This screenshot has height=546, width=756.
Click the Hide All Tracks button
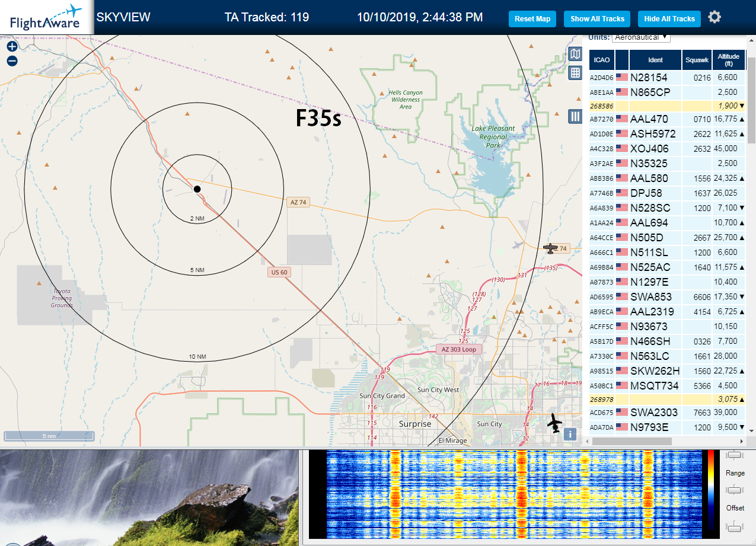click(x=669, y=19)
